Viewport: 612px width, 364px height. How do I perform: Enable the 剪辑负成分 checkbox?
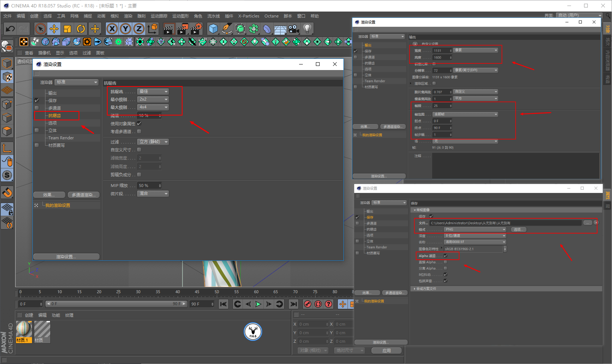[x=139, y=174]
